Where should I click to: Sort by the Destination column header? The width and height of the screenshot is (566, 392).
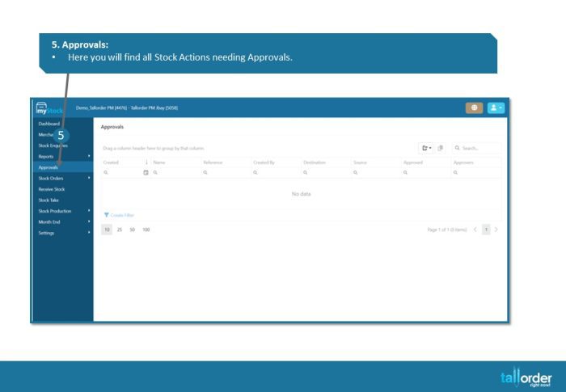(315, 162)
